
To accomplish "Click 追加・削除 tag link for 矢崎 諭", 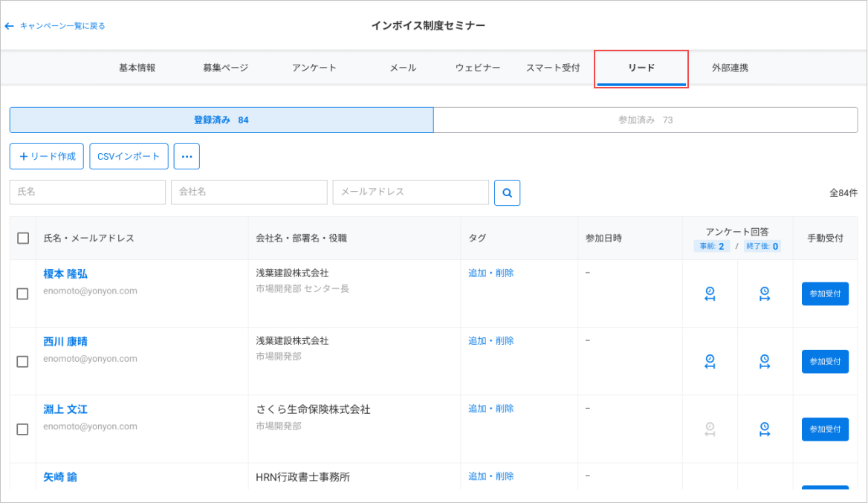I will point(491,476).
